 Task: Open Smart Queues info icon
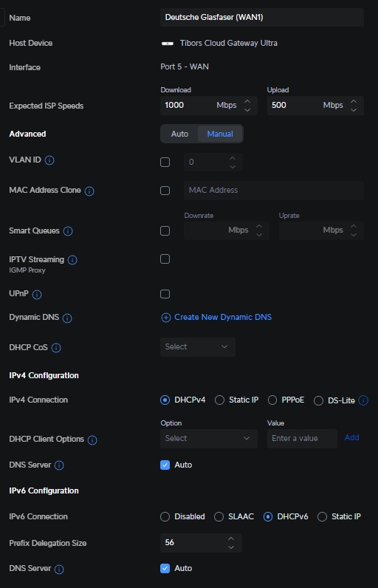[x=68, y=231]
